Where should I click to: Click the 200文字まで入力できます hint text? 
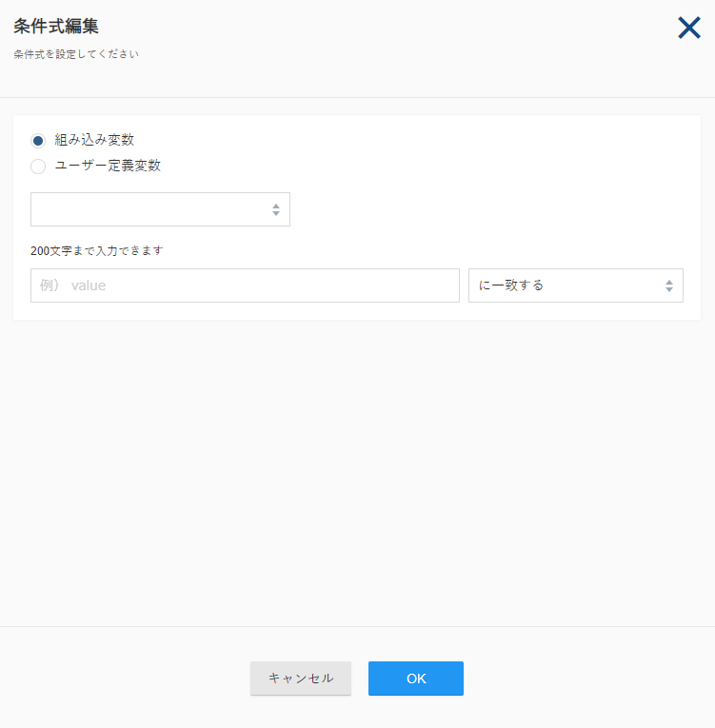pos(96,250)
